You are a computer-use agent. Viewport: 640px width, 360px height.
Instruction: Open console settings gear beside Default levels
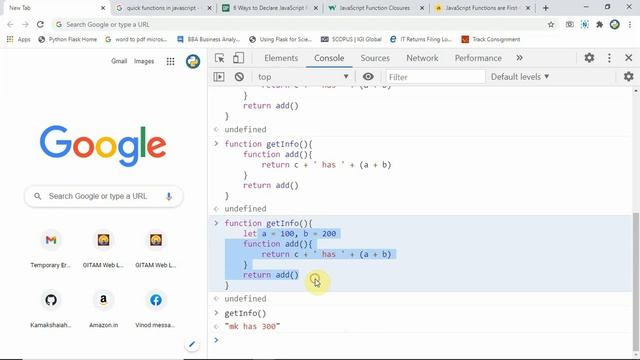coord(629,77)
